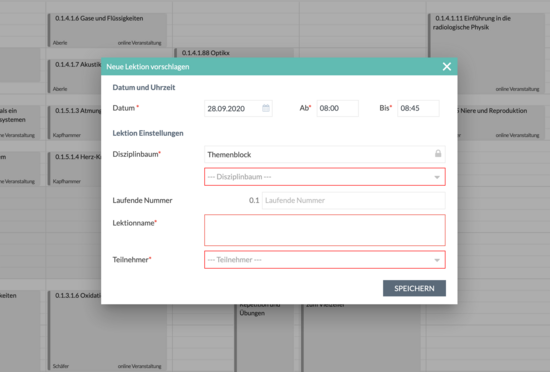Select the Einführung in die radiologische Physik card
The height and width of the screenshot is (372, 550).
pyautogui.click(x=487, y=53)
